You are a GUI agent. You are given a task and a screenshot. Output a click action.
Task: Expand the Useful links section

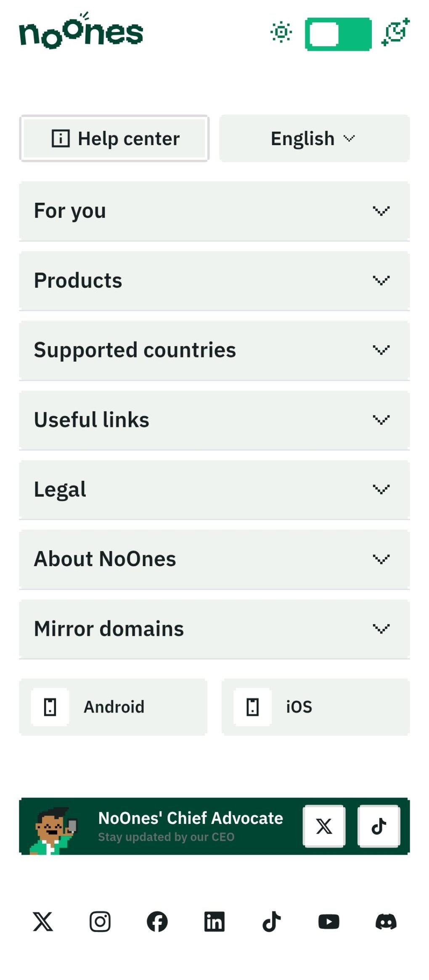tap(214, 420)
